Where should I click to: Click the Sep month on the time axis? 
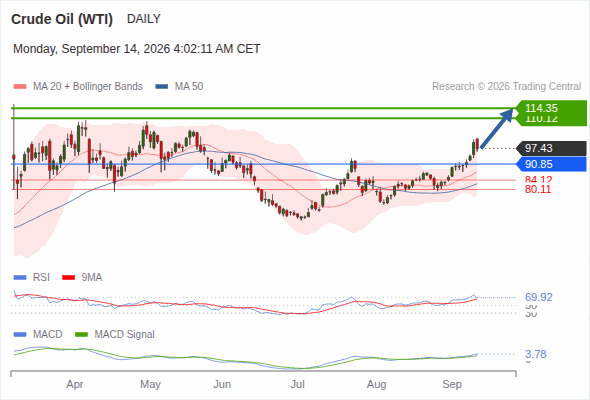pyautogui.click(x=452, y=384)
